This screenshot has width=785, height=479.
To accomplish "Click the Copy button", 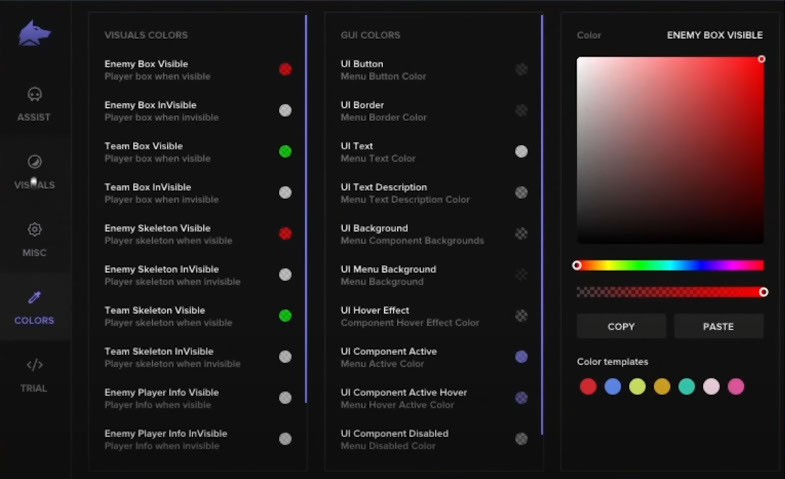I will [x=621, y=326].
